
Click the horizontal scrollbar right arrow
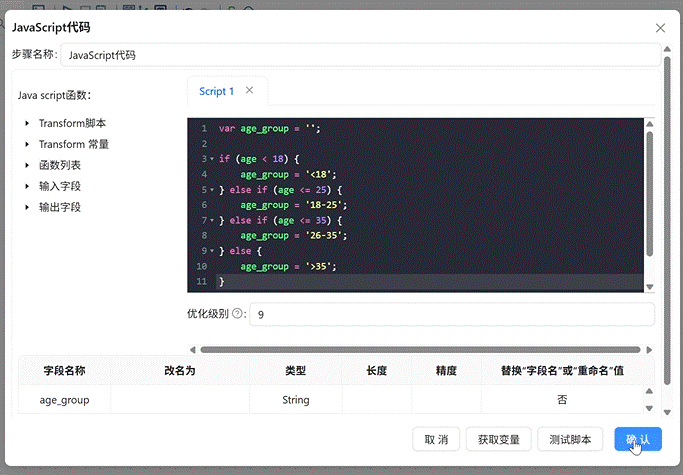(x=649, y=349)
